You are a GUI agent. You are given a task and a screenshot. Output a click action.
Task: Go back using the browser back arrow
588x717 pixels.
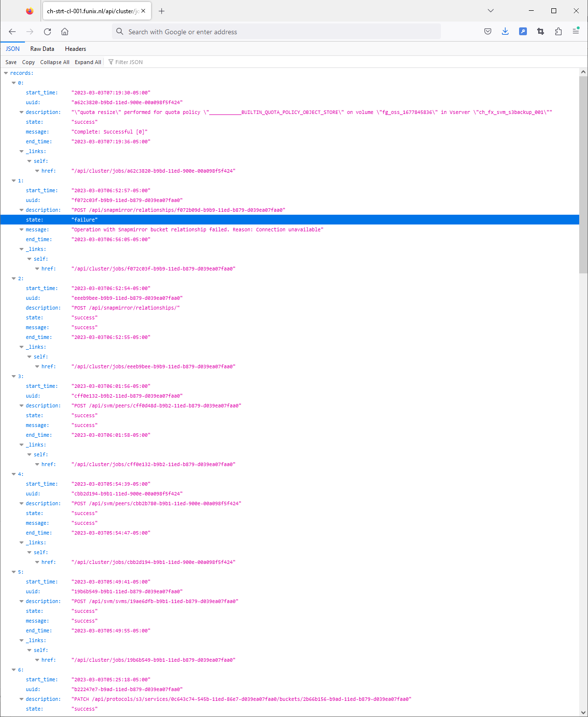point(12,32)
